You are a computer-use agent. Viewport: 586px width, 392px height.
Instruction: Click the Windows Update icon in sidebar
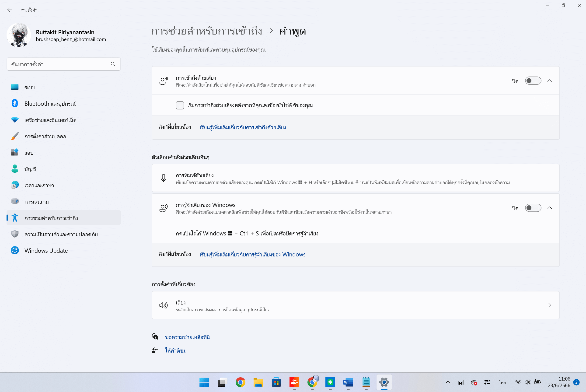[x=15, y=251]
